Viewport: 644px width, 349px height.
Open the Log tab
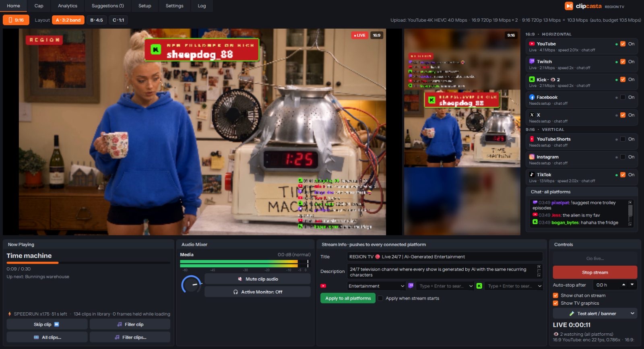tap(202, 6)
